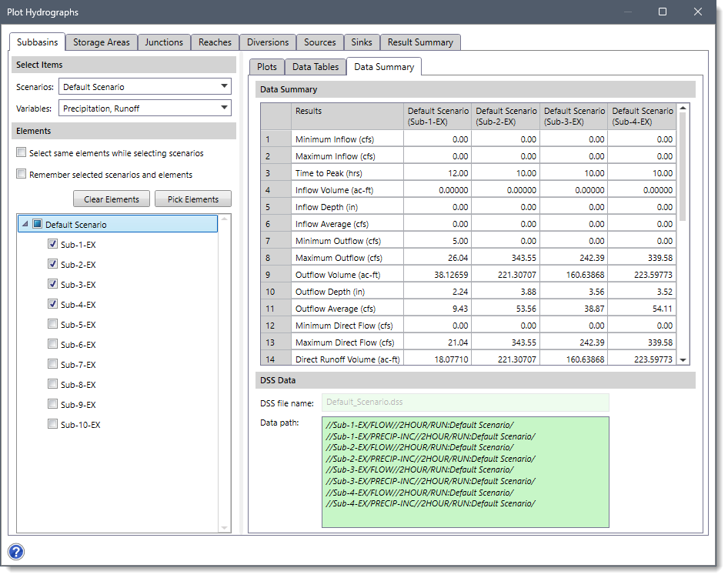Select the Default Scenario (Sub-2-EX) column header
The width and height of the screenshot is (728, 578).
[506, 116]
